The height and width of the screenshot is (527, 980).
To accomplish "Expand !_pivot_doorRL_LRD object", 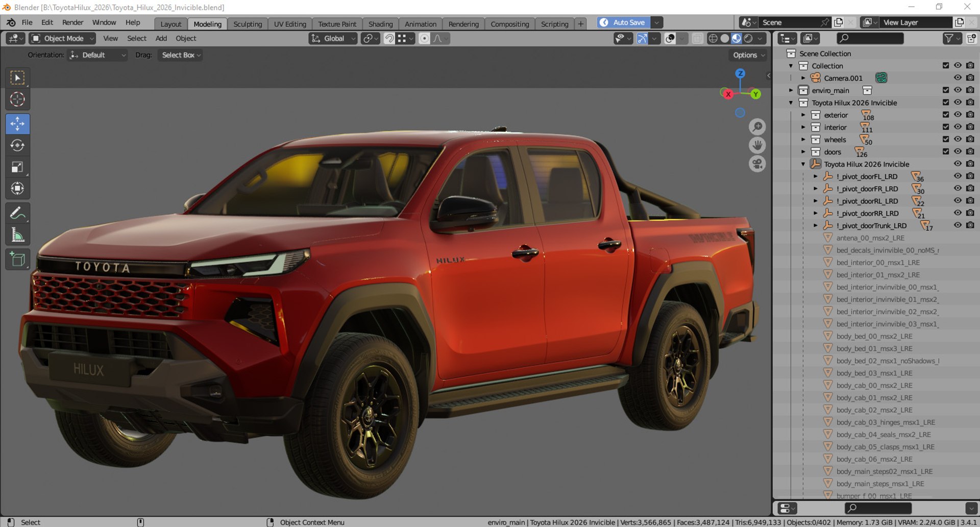I will (x=816, y=201).
